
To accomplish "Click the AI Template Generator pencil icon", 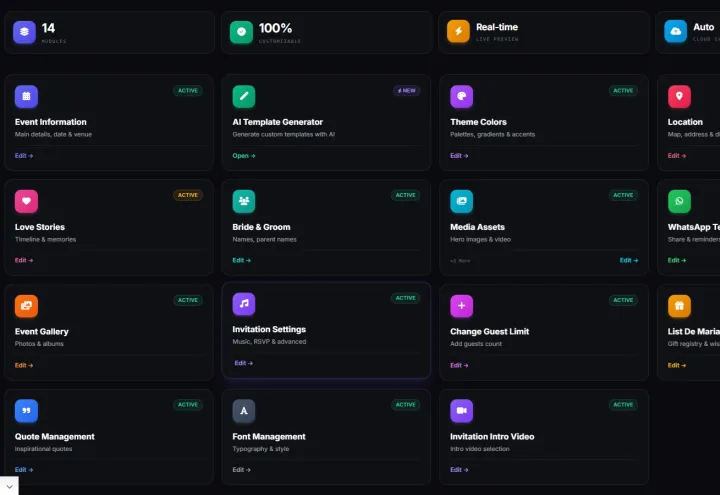I will (244, 96).
